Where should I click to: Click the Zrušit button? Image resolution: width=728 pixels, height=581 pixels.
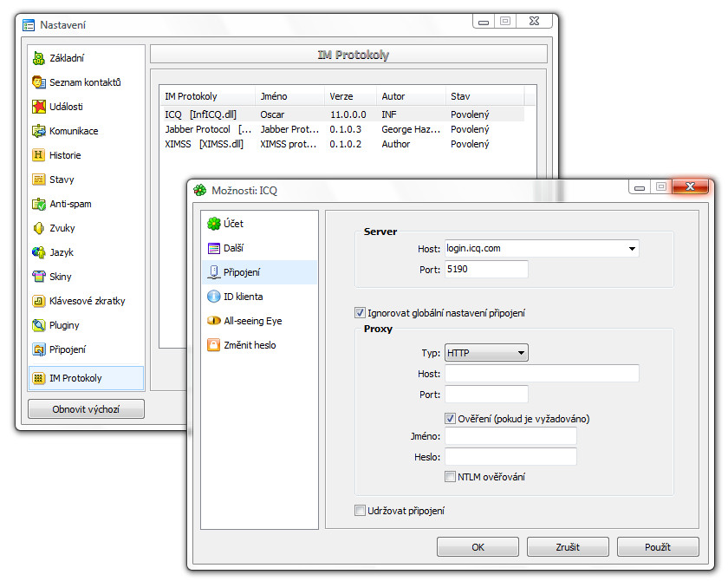tap(568, 547)
